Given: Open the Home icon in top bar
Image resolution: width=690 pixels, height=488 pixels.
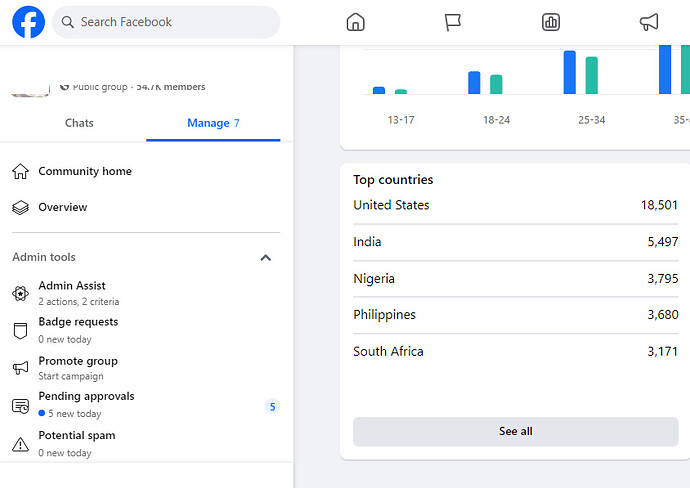Looking at the screenshot, I should click(356, 22).
